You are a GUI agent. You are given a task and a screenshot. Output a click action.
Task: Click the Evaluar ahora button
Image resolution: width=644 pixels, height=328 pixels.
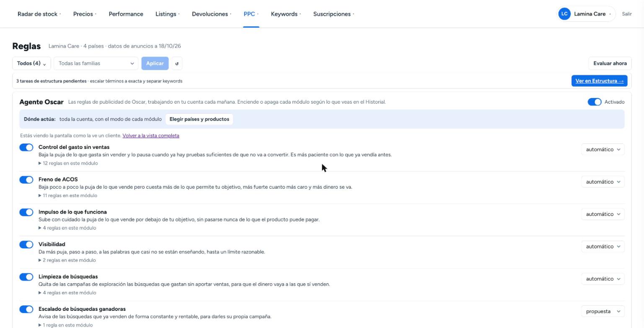click(610, 64)
